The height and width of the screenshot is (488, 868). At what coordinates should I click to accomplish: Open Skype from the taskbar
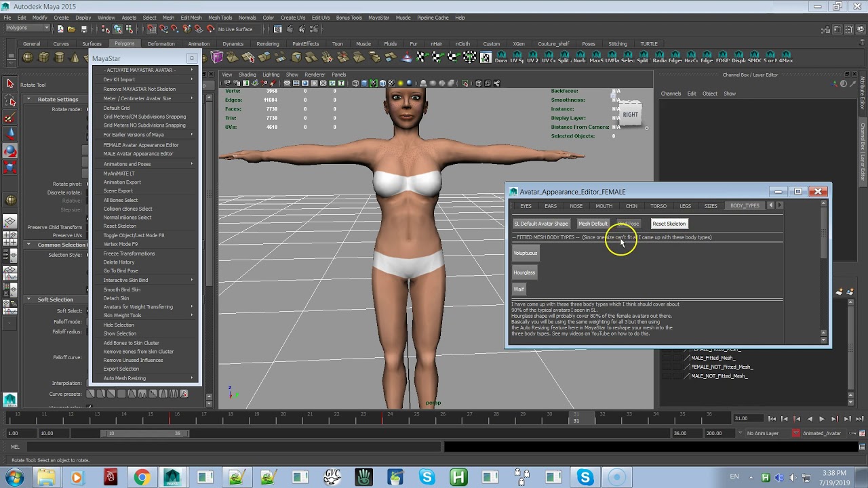coord(427,478)
